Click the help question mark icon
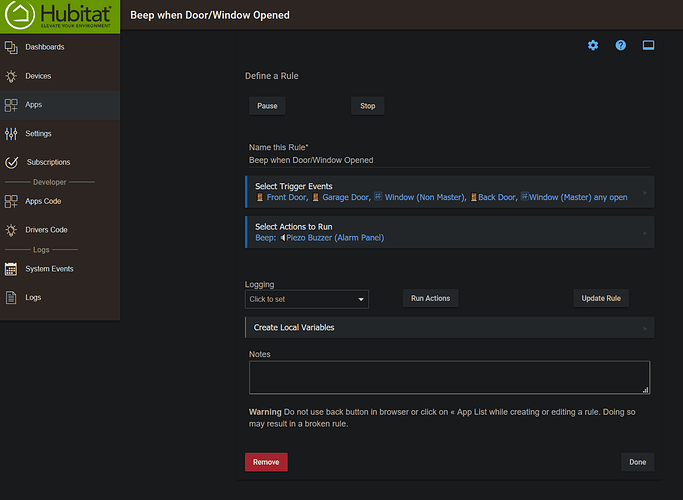683x500 pixels. click(x=621, y=46)
